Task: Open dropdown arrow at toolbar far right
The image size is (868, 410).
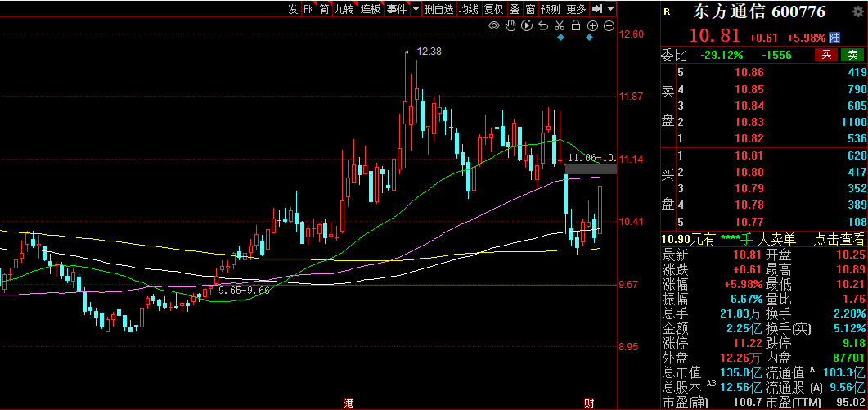Action: [x=610, y=9]
